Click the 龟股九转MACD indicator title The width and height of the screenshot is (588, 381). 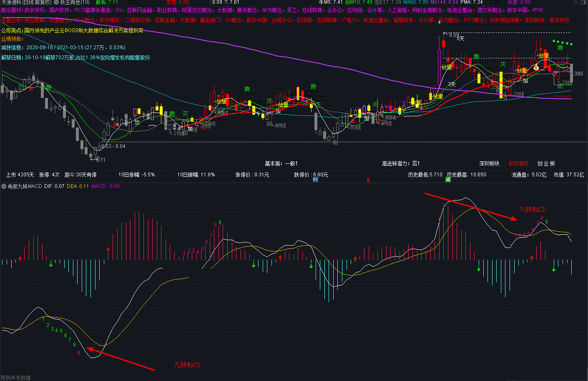25,186
